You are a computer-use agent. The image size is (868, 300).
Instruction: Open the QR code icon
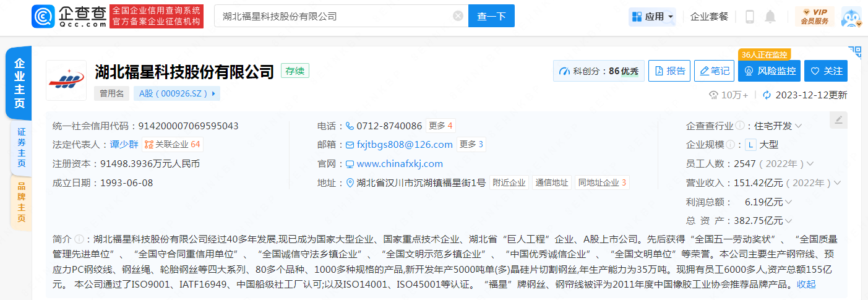tap(855, 52)
